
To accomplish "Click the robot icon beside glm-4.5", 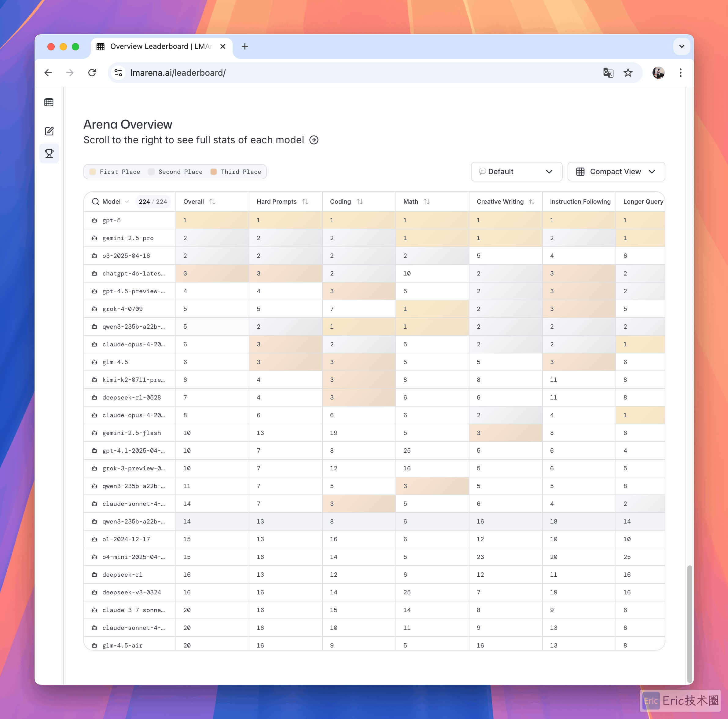I will click(x=94, y=362).
